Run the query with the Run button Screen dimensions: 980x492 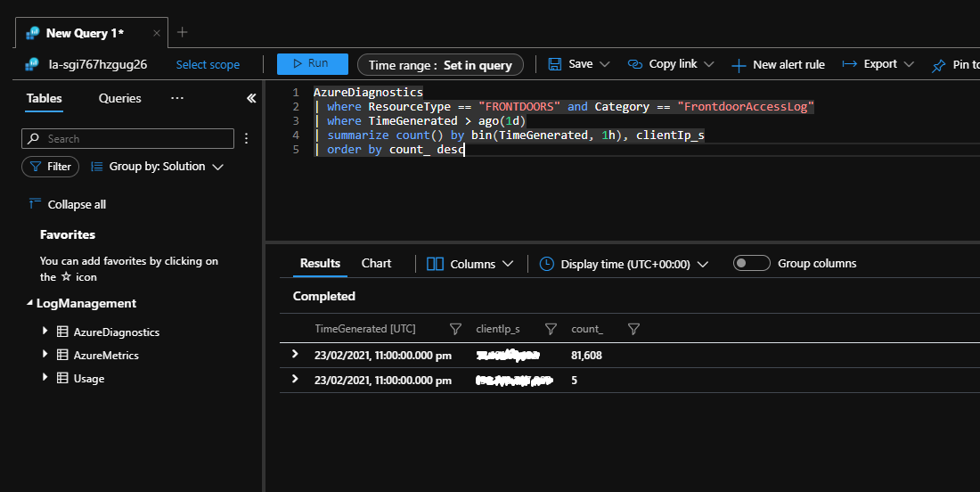[312, 64]
